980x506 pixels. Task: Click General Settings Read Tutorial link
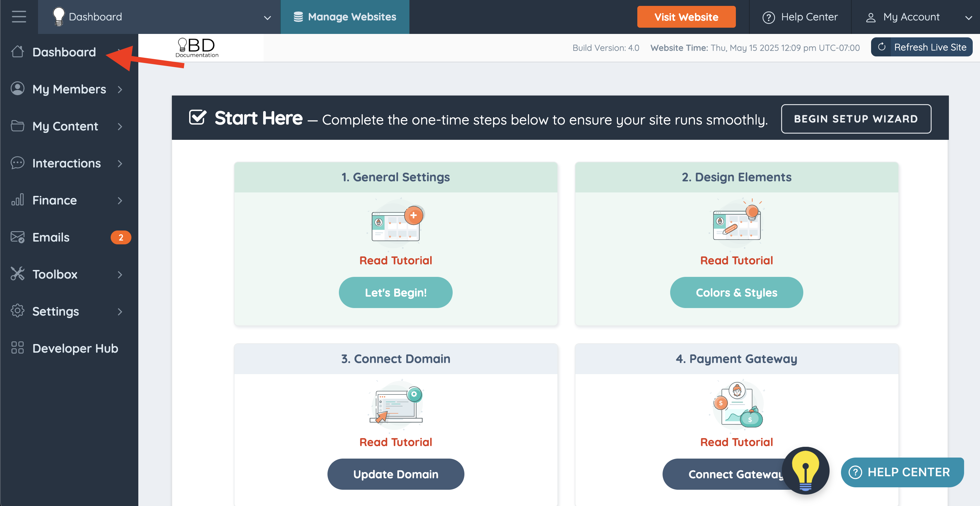pyautogui.click(x=395, y=260)
